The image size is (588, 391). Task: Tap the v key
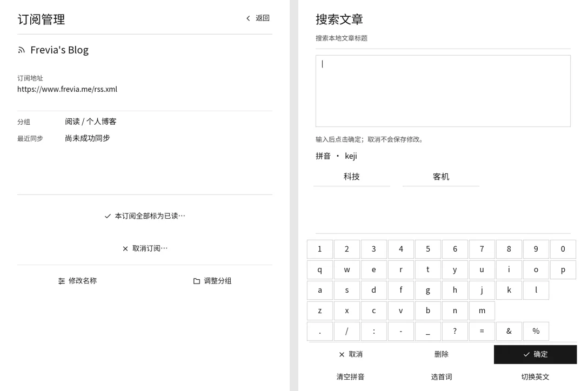[x=401, y=311]
